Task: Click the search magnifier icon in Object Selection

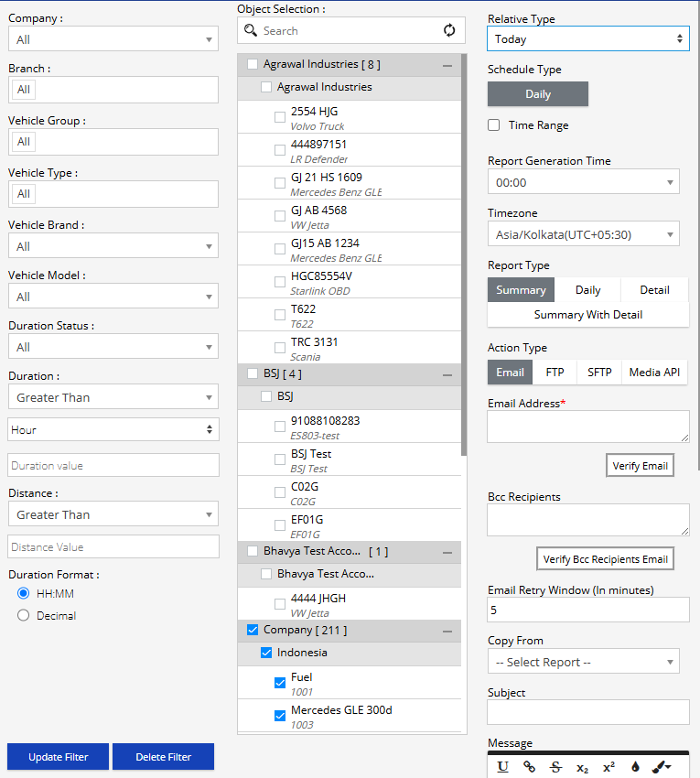Action: [251, 31]
